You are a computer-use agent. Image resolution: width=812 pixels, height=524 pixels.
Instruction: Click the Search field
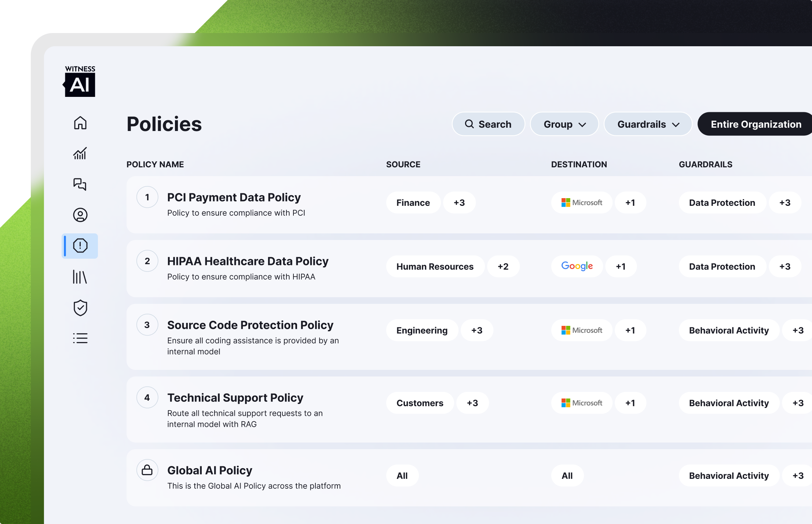pyautogui.click(x=488, y=124)
